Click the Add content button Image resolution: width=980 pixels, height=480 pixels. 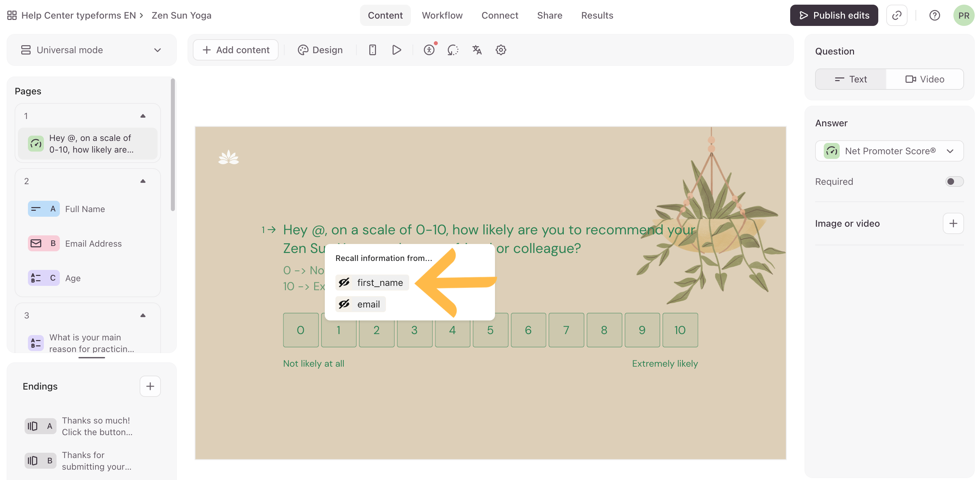[235, 50]
